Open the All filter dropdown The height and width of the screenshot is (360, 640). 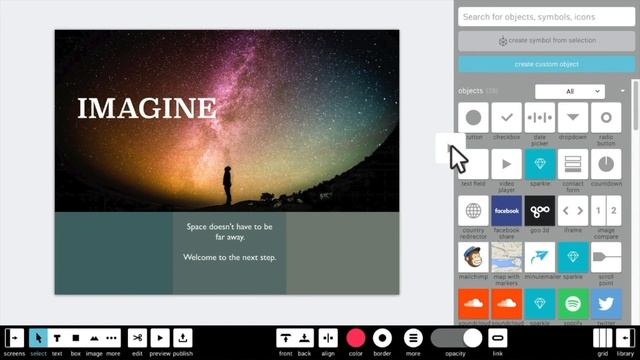click(570, 91)
